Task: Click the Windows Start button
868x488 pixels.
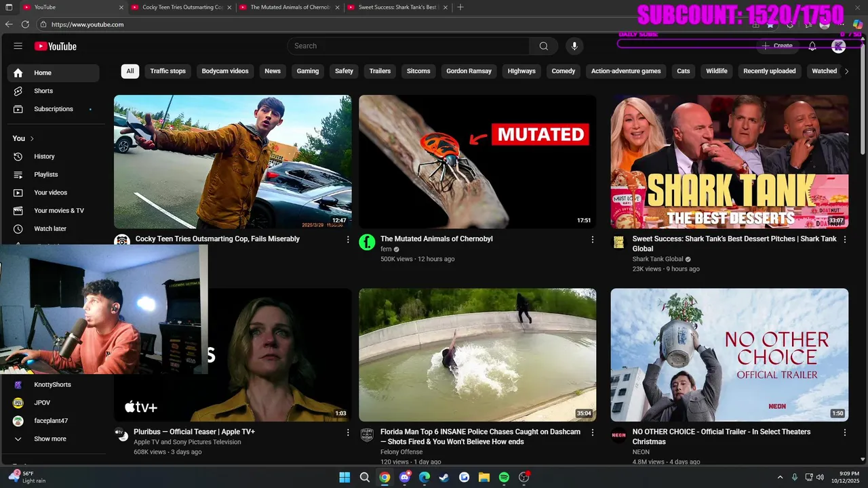Action: pyautogui.click(x=344, y=477)
